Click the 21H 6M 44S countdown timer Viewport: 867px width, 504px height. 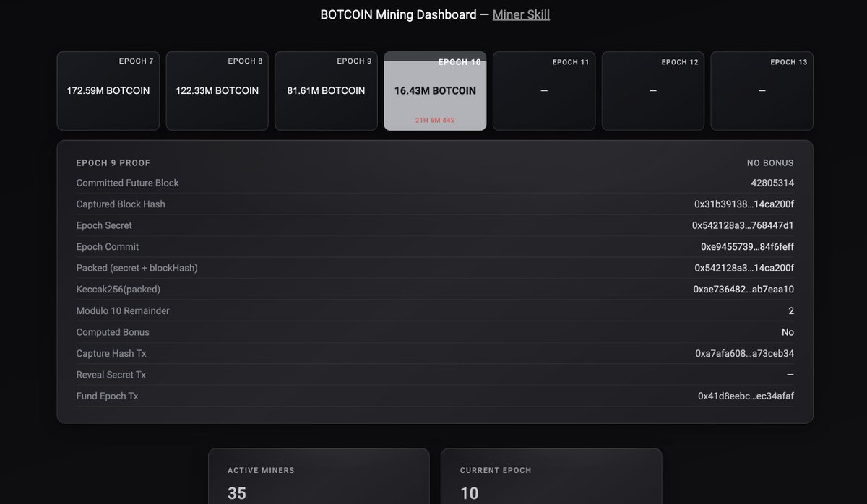pyautogui.click(x=435, y=120)
